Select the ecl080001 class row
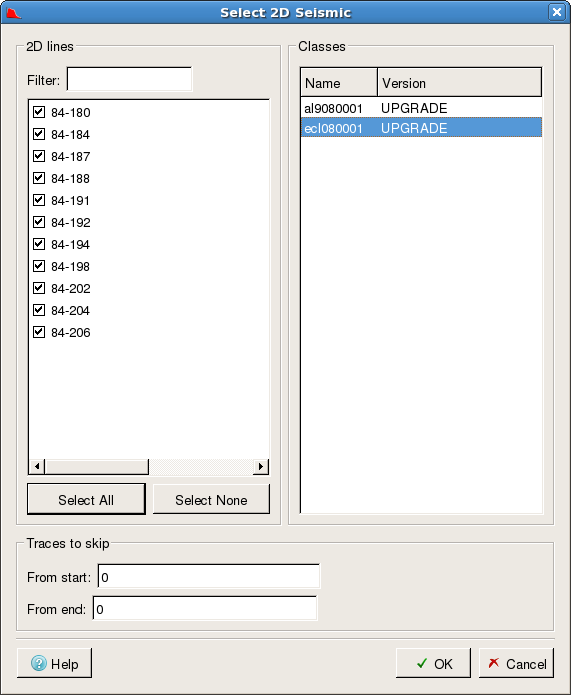571x695 pixels. click(x=421, y=128)
